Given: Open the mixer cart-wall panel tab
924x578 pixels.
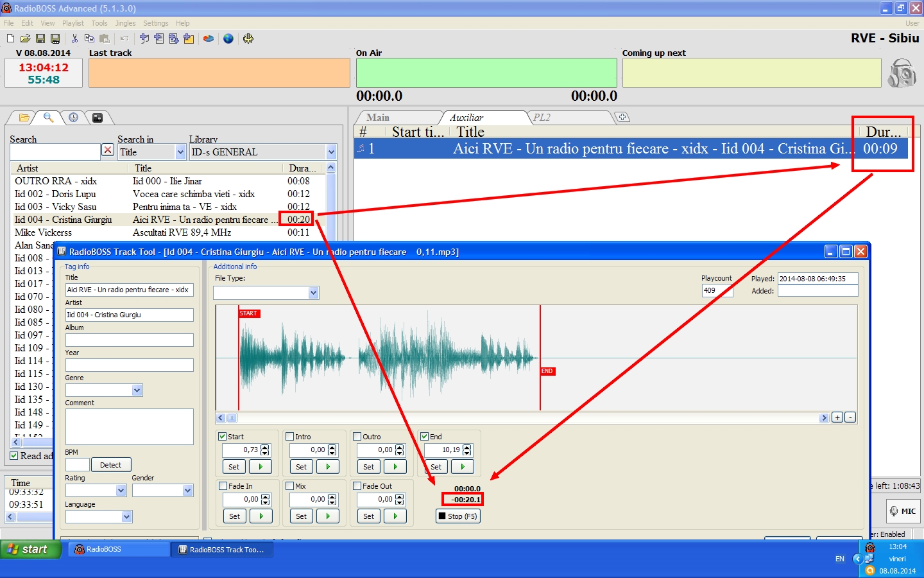Looking at the screenshot, I should click(x=98, y=118).
